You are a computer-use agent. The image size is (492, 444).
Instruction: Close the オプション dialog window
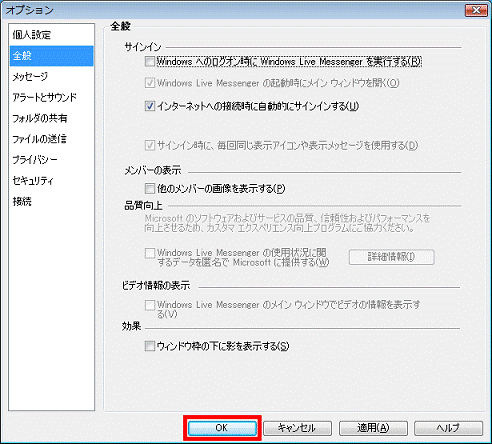(x=476, y=10)
